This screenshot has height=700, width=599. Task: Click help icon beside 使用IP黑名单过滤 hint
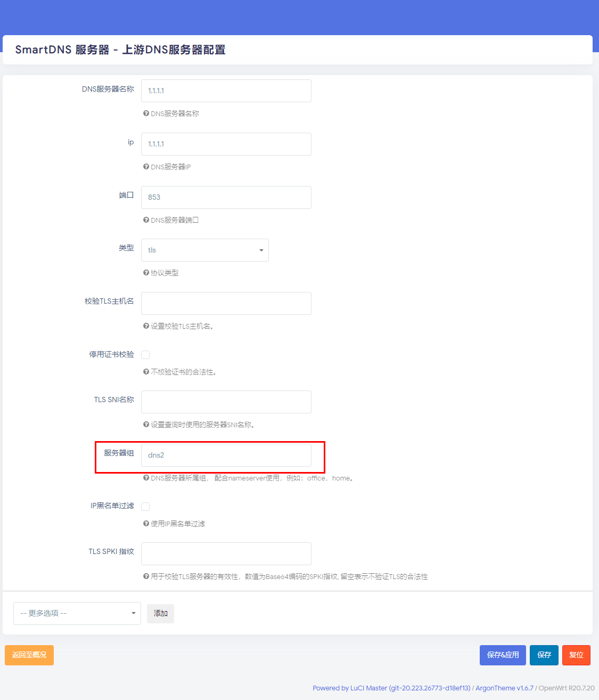(146, 524)
